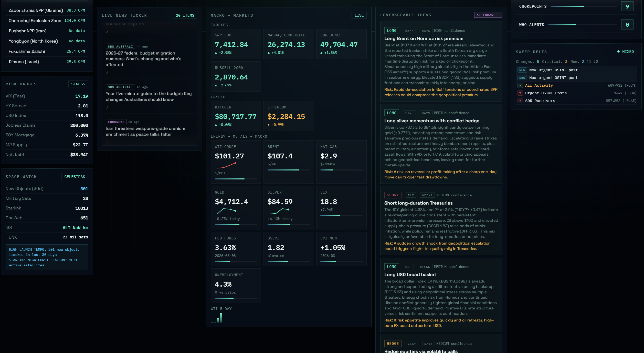Select the Russell 2000 card
This screenshot has width=644, height=353.
click(236, 76)
